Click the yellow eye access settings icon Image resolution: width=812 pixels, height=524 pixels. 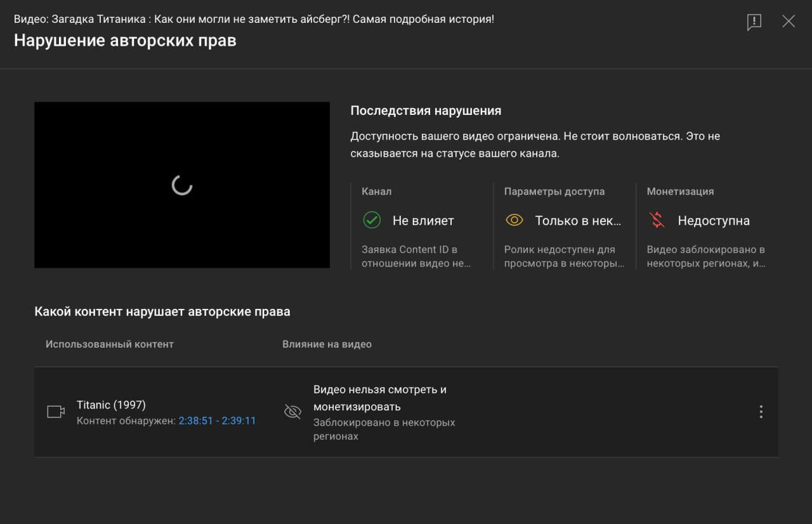tap(514, 220)
